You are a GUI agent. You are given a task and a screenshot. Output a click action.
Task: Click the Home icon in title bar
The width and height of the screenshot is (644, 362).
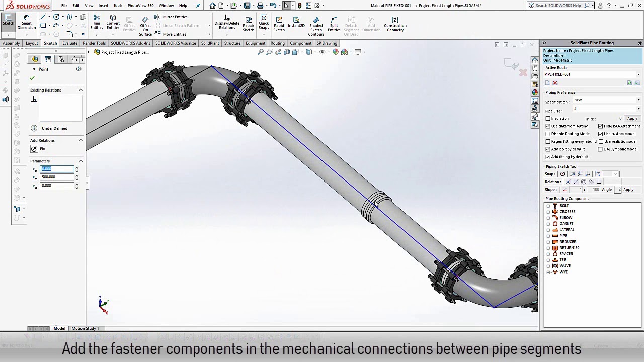[x=212, y=6]
